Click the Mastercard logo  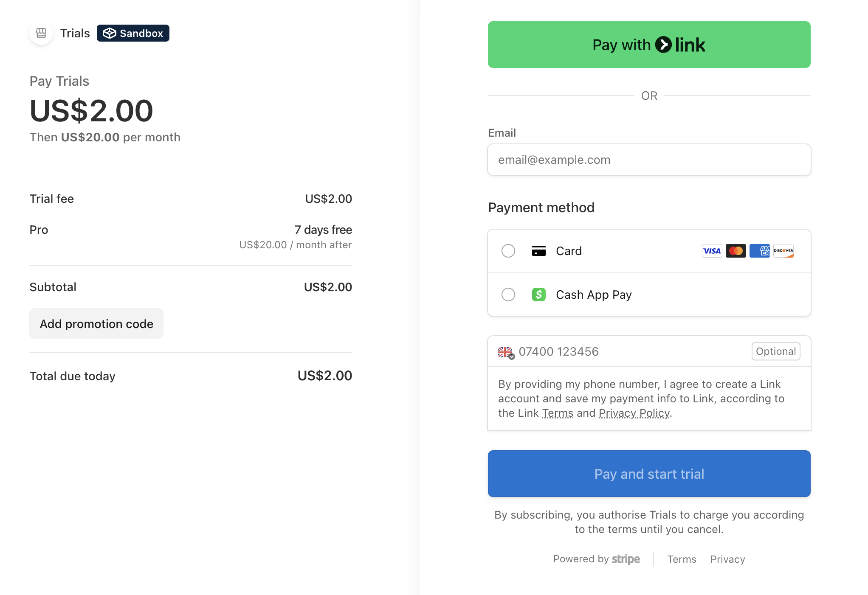click(x=736, y=251)
